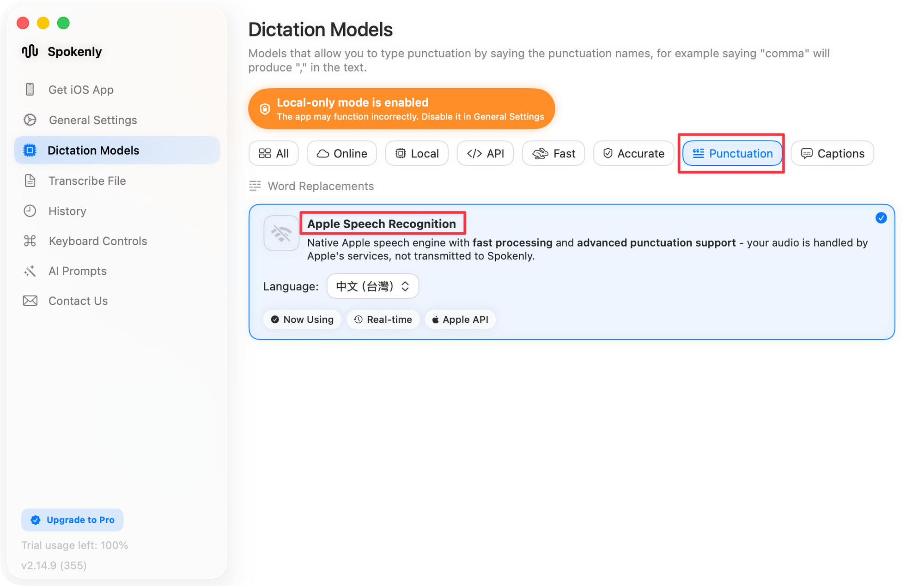Click the Trial usage left indicator

(x=74, y=545)
